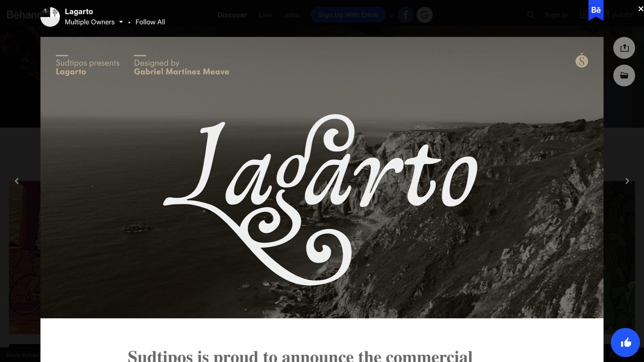This screenshot has width=644, height=362.
Task: Go to previous project arrow
Action: tap(17, 181)
